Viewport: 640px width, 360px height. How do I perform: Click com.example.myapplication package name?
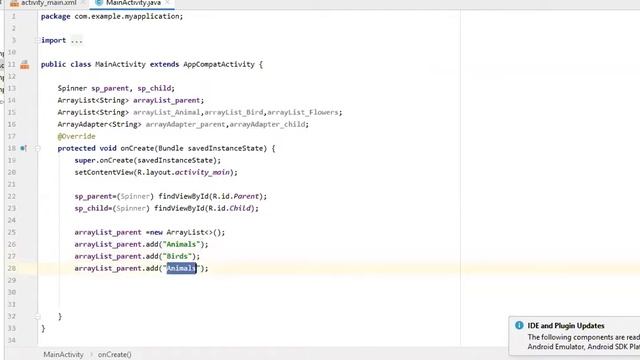click(x=127, y=16)
